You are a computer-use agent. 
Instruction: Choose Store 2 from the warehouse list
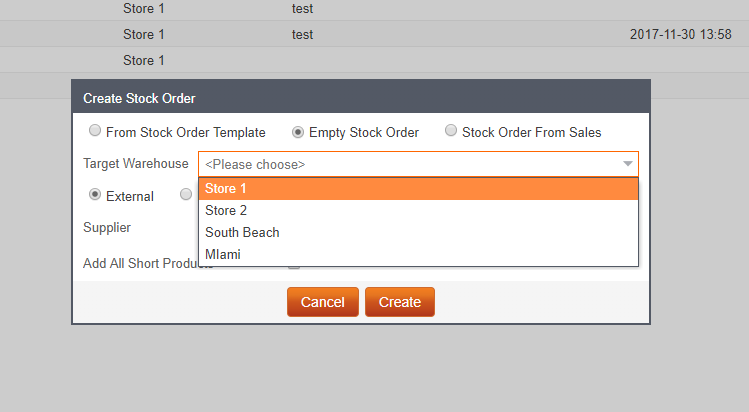[418, 211]
